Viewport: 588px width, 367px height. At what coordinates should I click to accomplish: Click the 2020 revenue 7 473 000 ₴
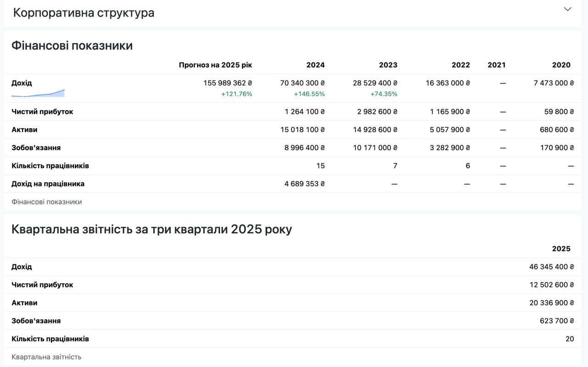(554, 83)
